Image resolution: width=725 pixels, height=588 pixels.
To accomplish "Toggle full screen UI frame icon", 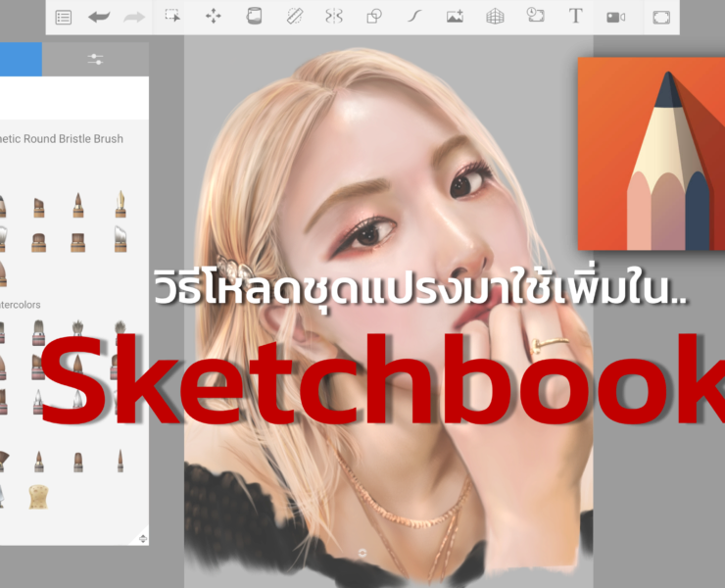I will click(661, 18).
